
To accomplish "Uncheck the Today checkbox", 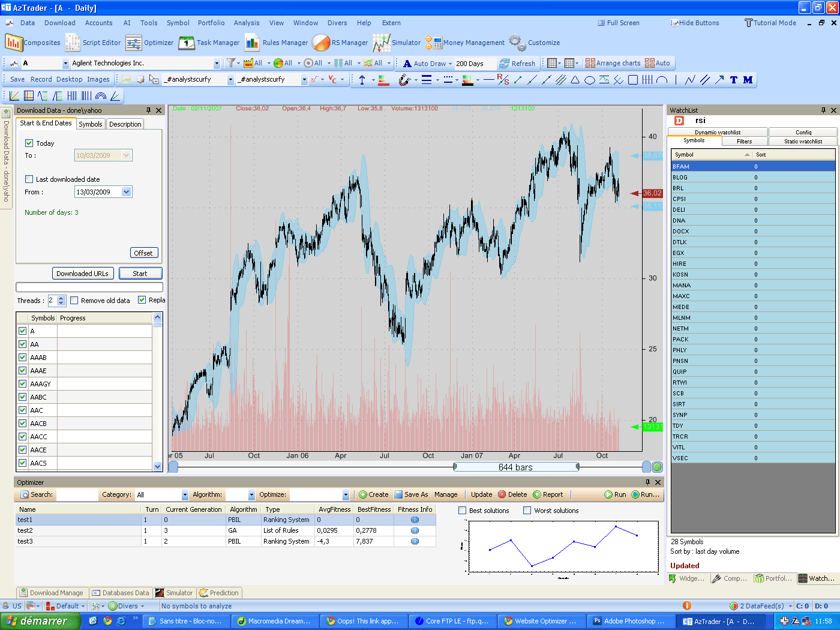I will point(29,143).
